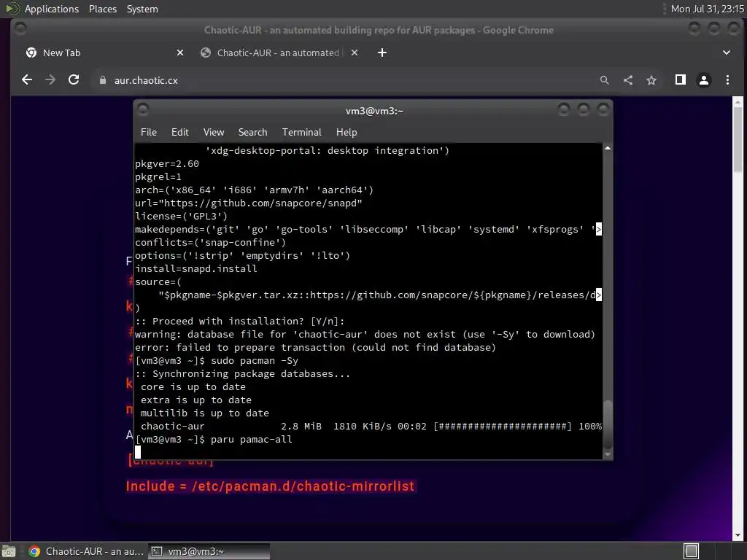Select the vm3@vm3 terminal taskbar button
747x560 pixels.
coord(209,551)
